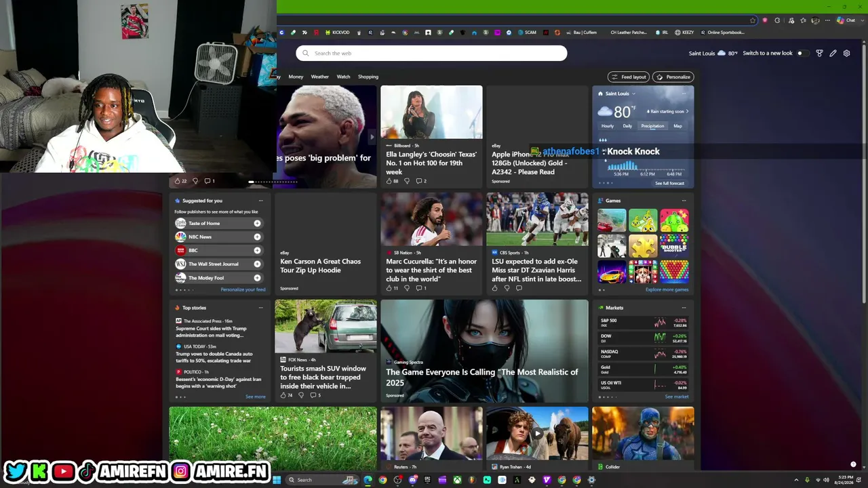Follow The Motley Fool publisher
This screenshot has width=868, height=488.
coord(257,278)
